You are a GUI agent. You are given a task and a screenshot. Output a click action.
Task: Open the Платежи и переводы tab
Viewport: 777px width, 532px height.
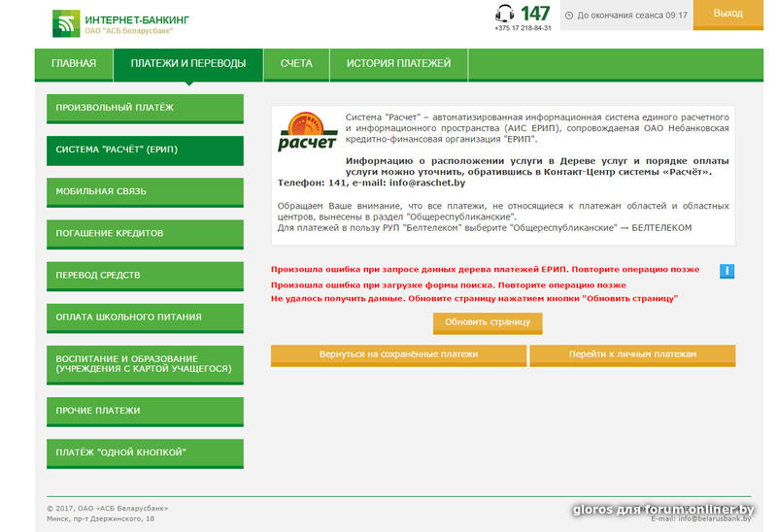[188, 64]
